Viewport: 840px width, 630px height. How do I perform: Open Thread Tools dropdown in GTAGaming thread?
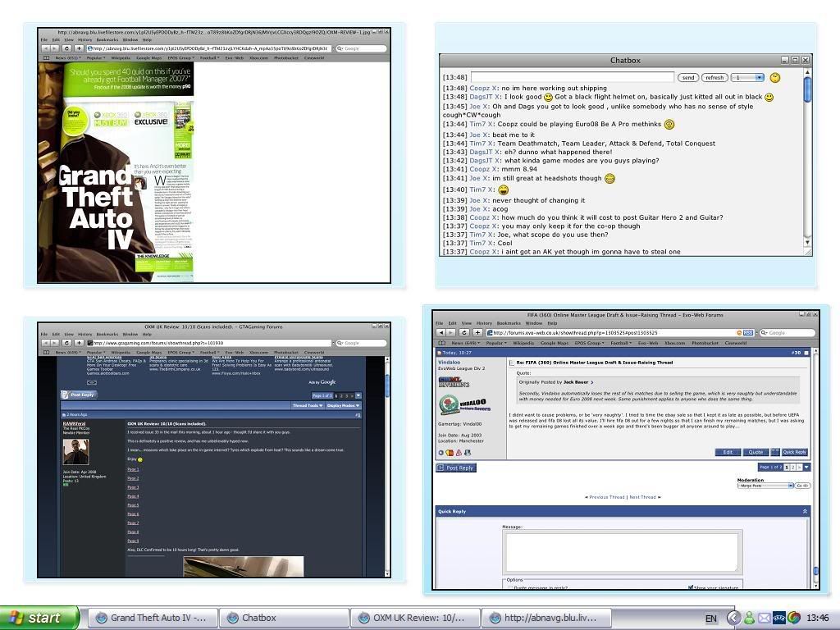point(308,405)
